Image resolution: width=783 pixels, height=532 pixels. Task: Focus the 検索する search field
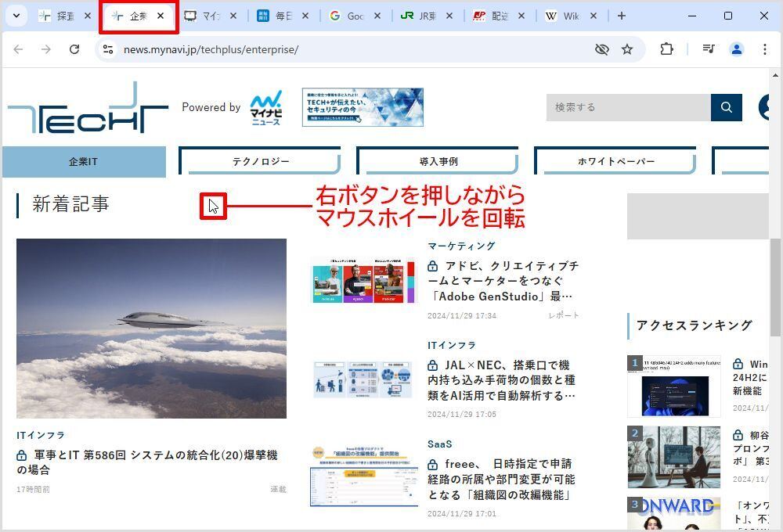point(629,107)
